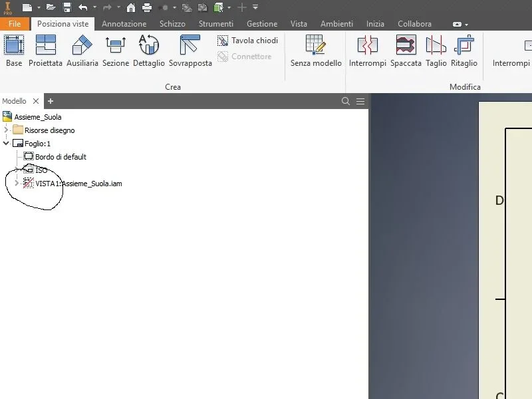Open the Schizzo ribbon tab
Viewport: 532px width, 399px height.
tap(172, 24)
